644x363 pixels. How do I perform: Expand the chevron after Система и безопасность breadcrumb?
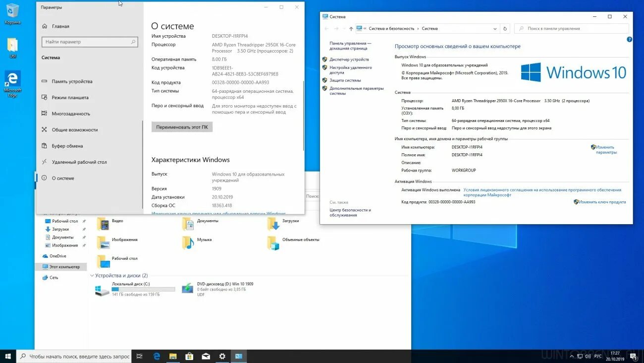418,29
